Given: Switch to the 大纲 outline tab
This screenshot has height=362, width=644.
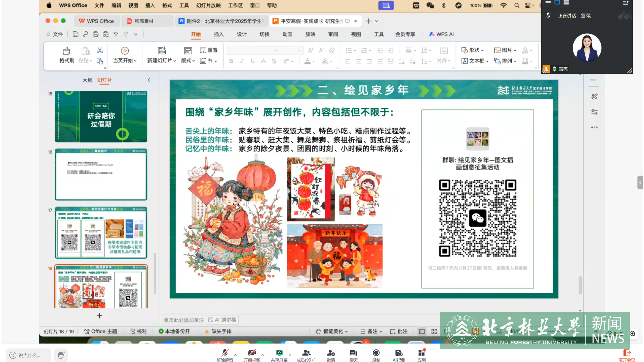Looking at the screenshot, I should click(87, 80).
